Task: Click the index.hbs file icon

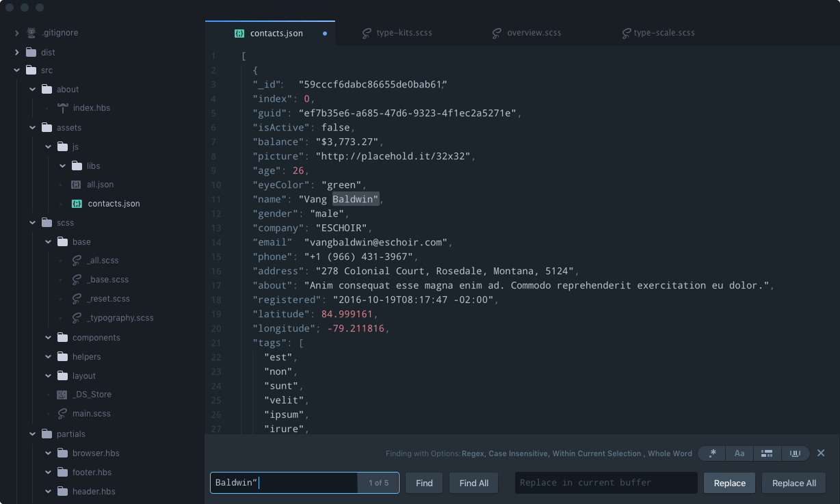Action: pos(63,108)
